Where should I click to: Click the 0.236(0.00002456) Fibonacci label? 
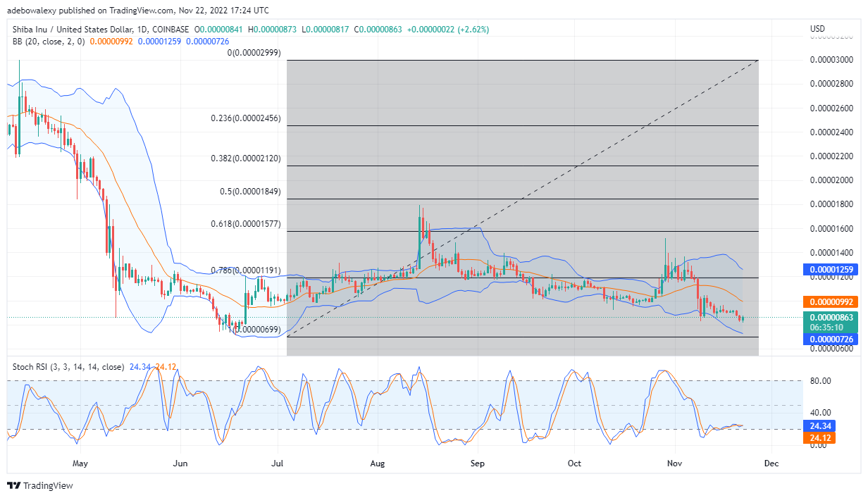[246, 118]
